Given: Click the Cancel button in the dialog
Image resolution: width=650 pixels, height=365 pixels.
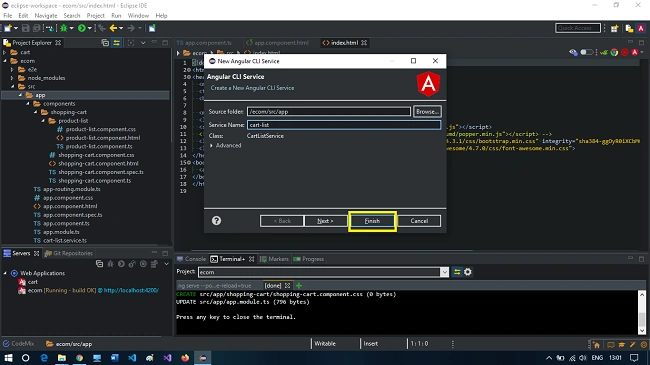Looking at the screenshot, I should (x=419, y=221).
